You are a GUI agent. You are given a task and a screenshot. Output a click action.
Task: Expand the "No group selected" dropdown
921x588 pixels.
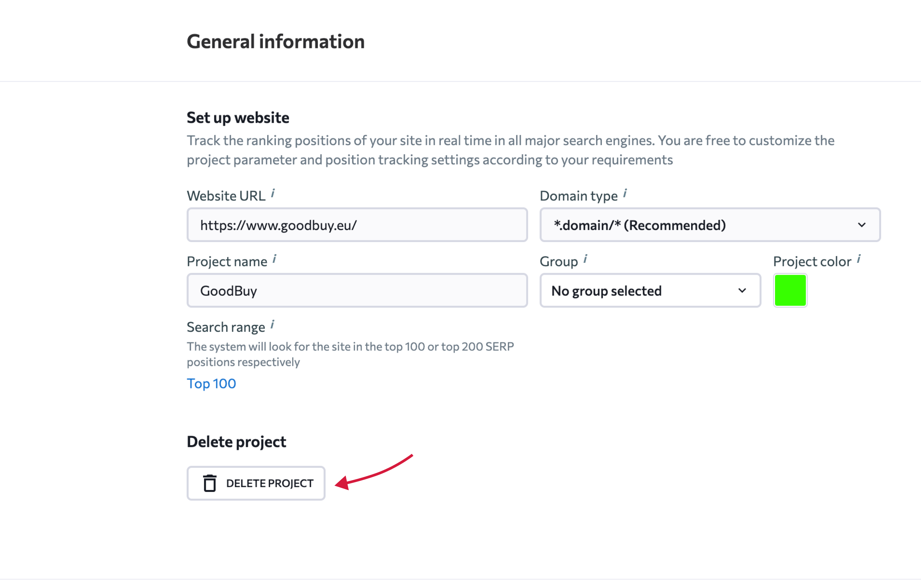coord(650,291)
